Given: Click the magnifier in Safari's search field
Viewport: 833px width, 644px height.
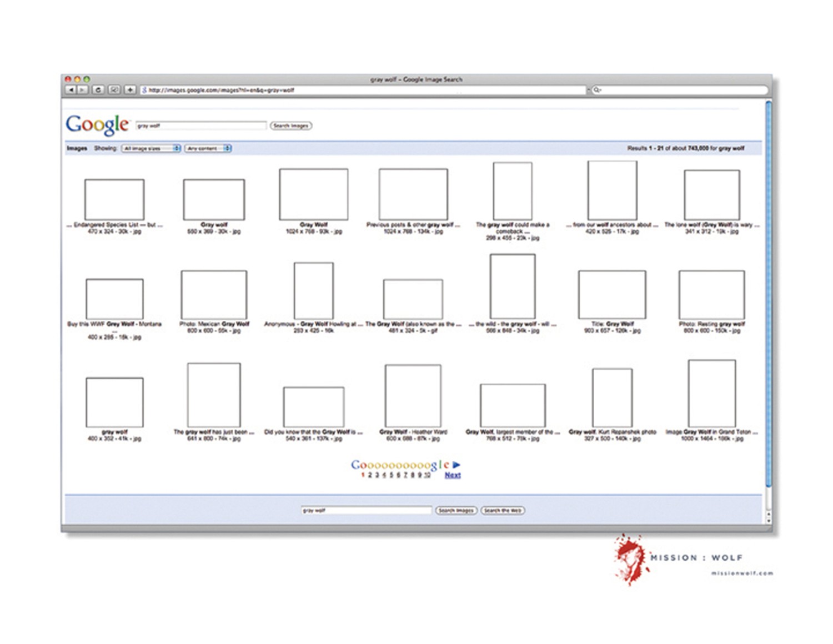Looking at the screenshot, I should click(x=597, y=90).
